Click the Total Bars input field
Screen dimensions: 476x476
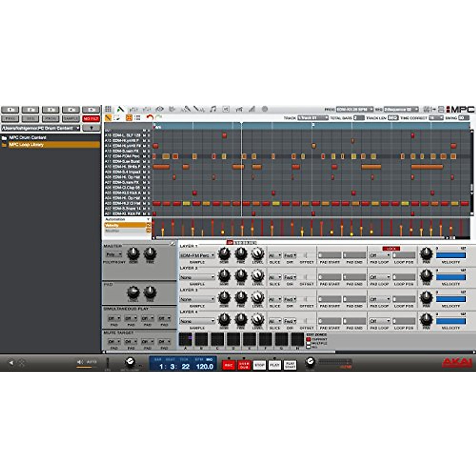359,118
